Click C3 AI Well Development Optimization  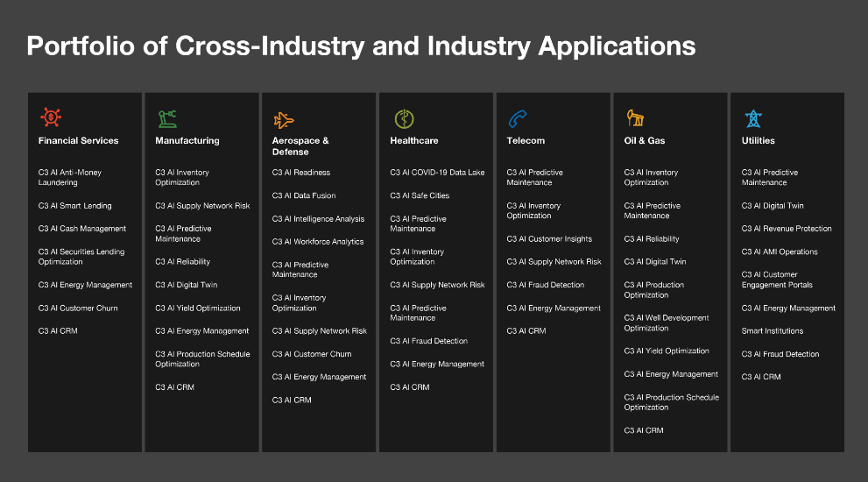point(667,323)
